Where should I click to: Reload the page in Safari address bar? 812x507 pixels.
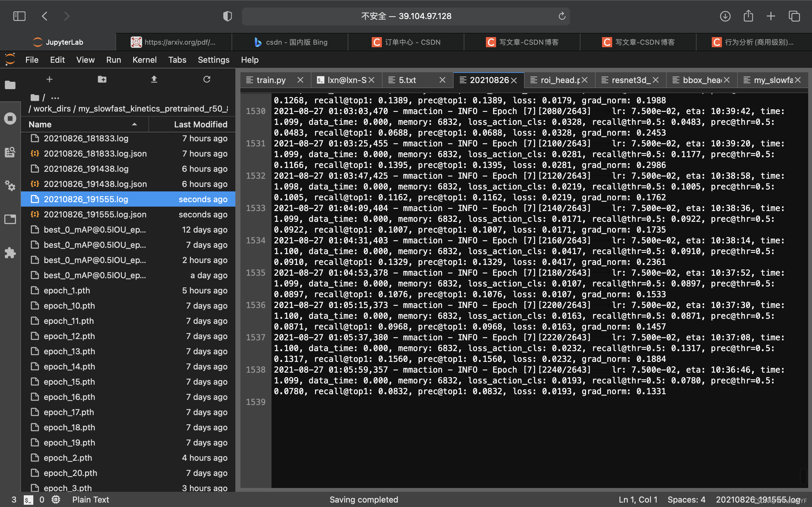pos(562,16)
